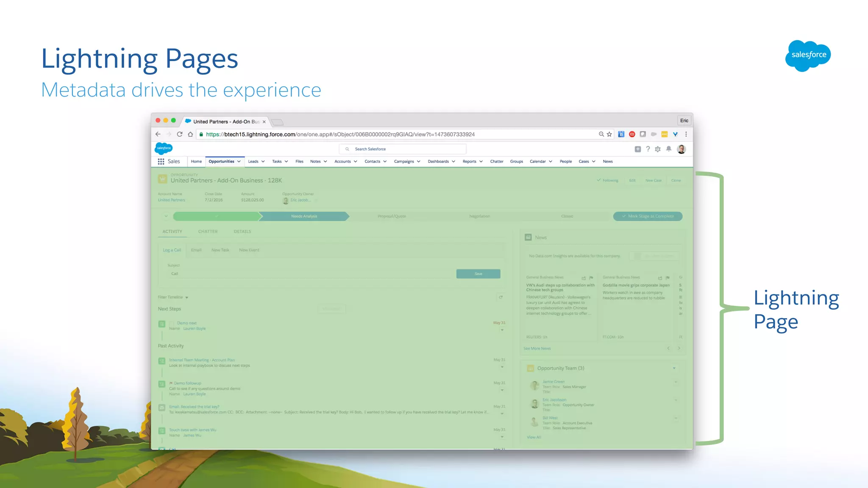The height and width of the screenshot is (488, 868).
Task: Select the New Event action tab
Action: (249, 250)
